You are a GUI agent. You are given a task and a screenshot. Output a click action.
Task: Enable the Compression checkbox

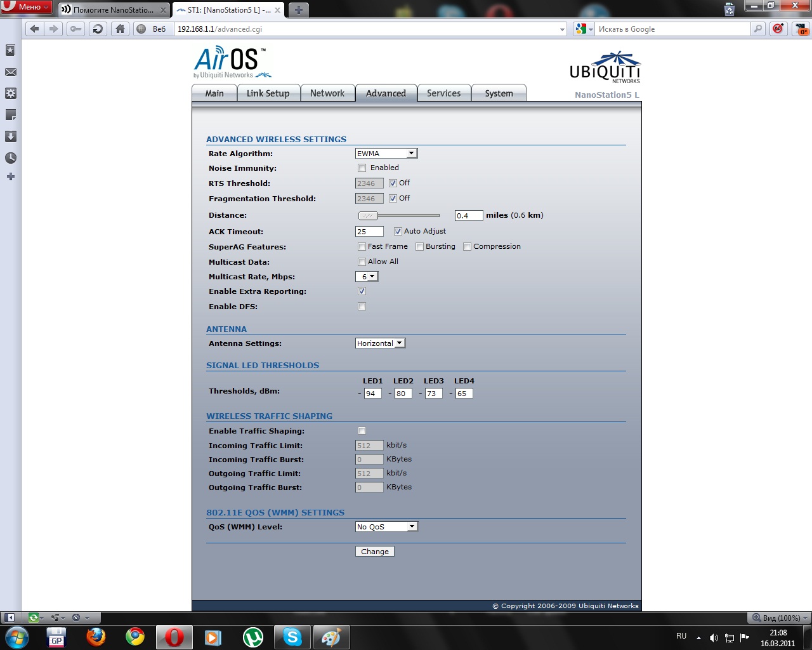467,247
